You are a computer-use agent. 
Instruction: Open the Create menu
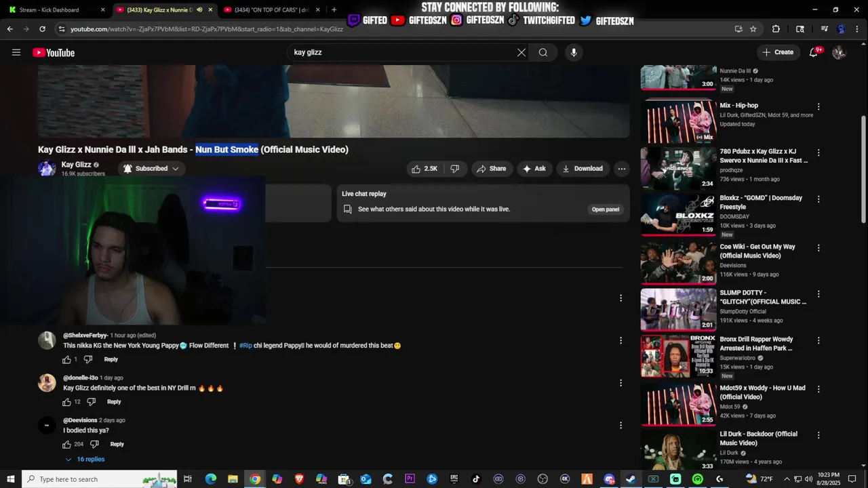(778, 52)
